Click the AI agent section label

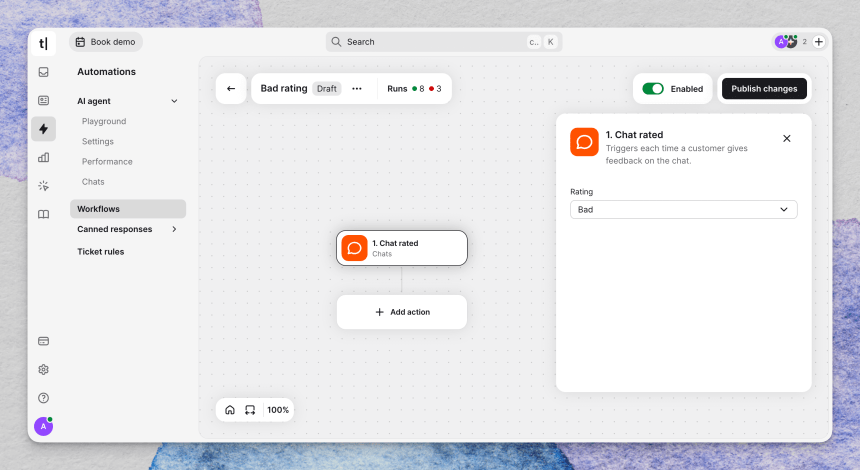[94, 101]
